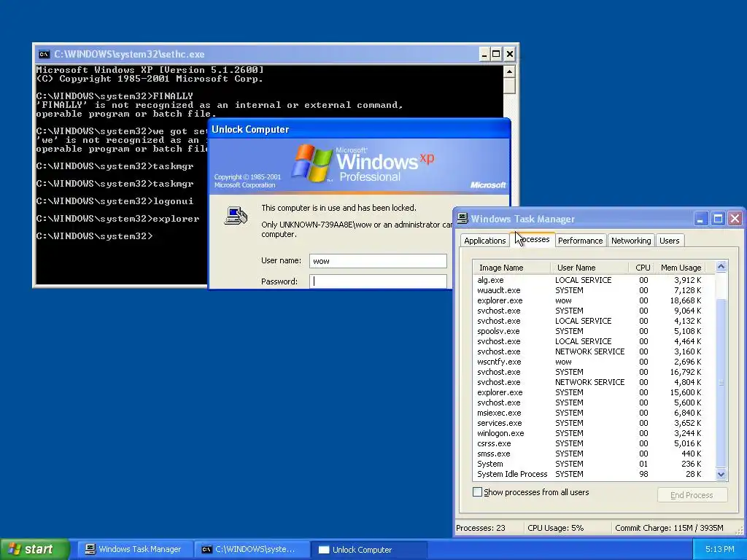This screenshot has width=747, height=560.
Task: Open the Users tab
Action: (670, 241)
